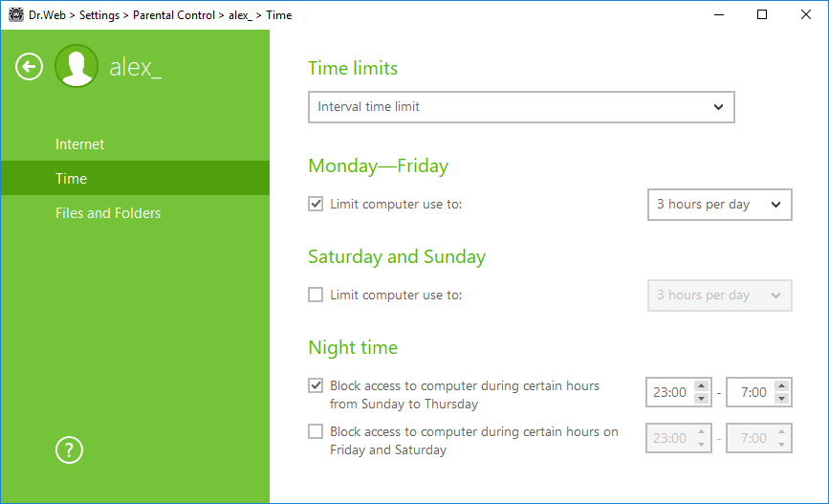This screenshot has width=829, height=504.
Task: Open the Interval time limit dropdown
Action: point(521,107)
